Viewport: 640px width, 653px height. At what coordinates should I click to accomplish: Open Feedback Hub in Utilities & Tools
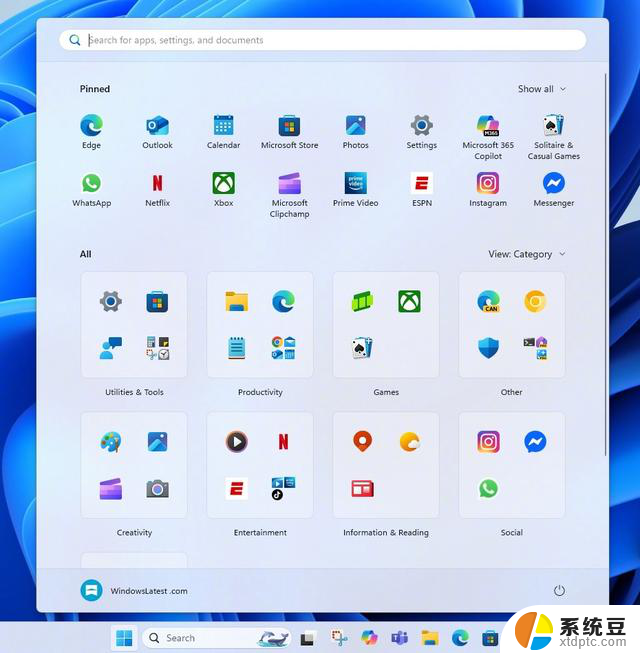pyautogui.click(x=110, y=348)
